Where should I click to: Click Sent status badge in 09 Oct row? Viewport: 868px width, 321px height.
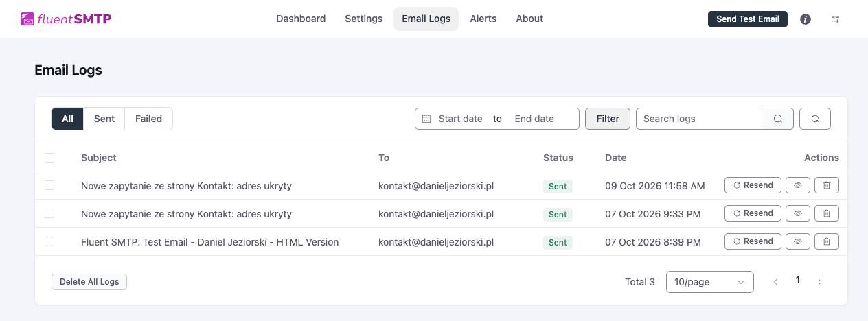point(558,187)
